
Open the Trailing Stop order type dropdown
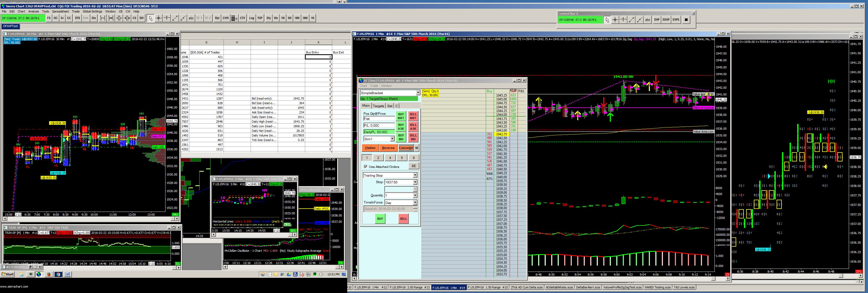(415, 175)
